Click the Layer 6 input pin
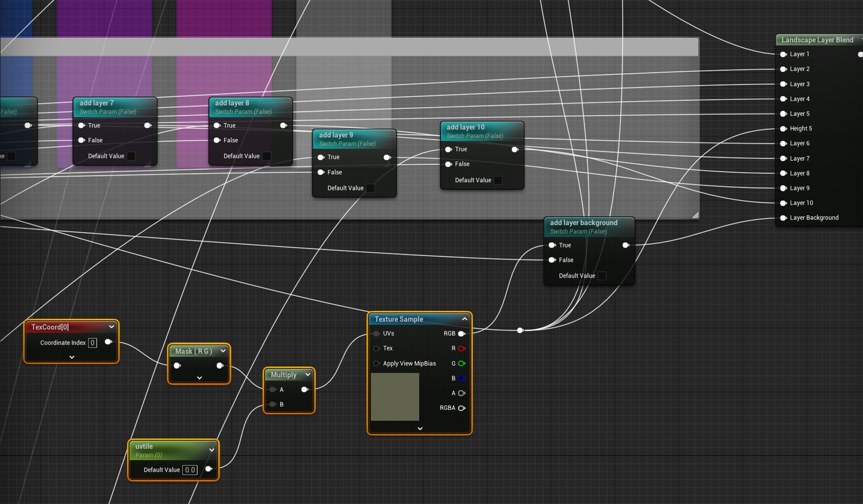 783,144
